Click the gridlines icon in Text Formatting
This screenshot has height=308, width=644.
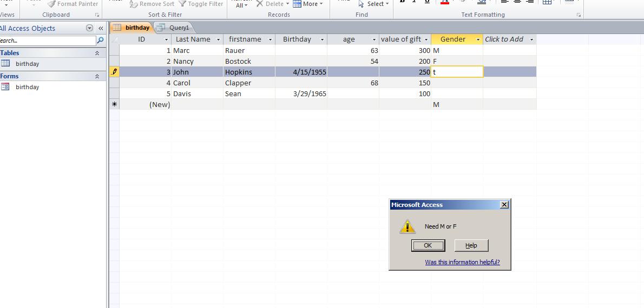[547, 2]
